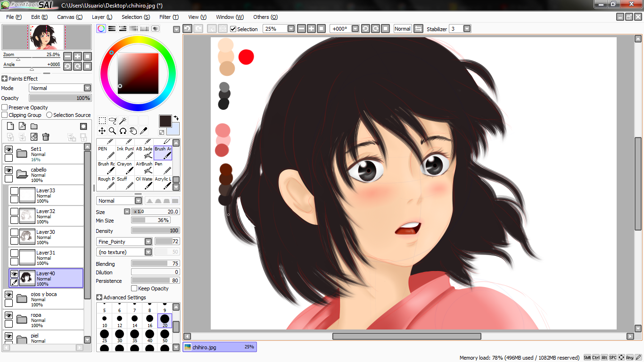Hide the ojos y boca folder

8,294
